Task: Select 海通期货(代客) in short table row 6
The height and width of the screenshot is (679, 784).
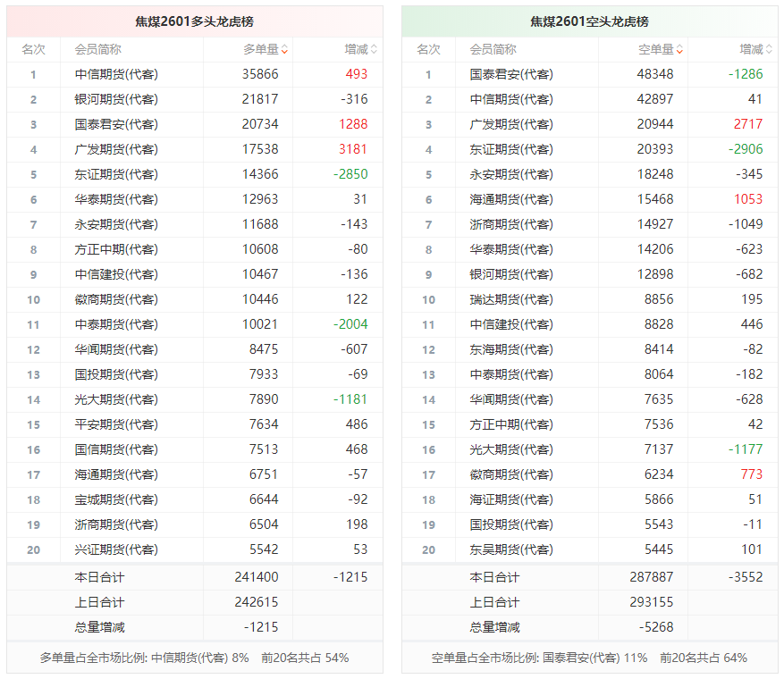Action: (x=511, y=199)
